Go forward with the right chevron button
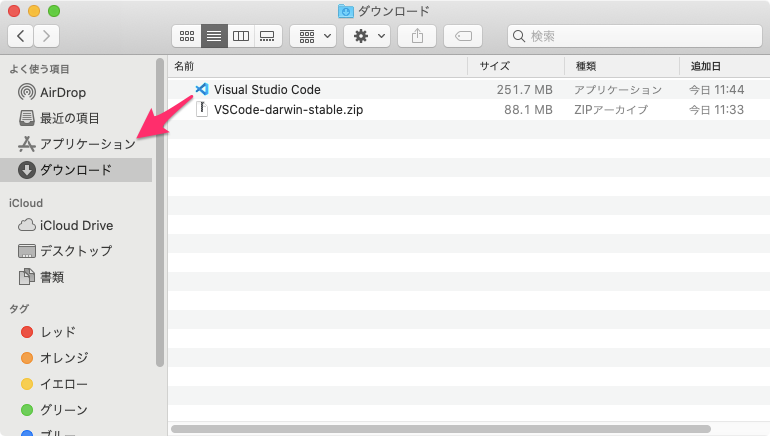The width and height of the screenshot is (770, 436). pyautogui.click(x=47, y=36)
